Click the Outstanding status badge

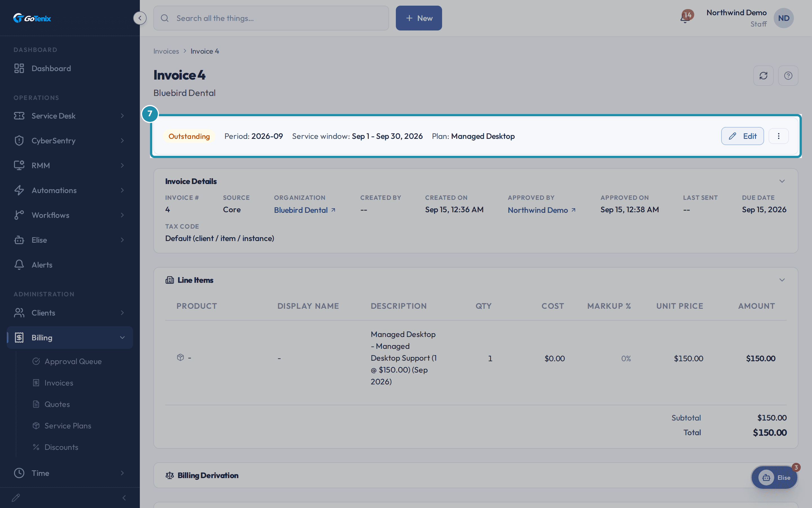(x=189, y=136)
